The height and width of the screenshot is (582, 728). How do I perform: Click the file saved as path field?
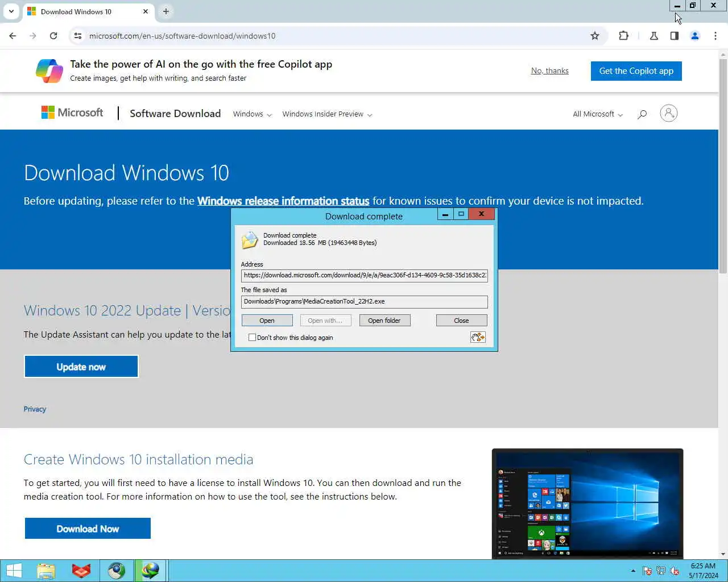364,301
